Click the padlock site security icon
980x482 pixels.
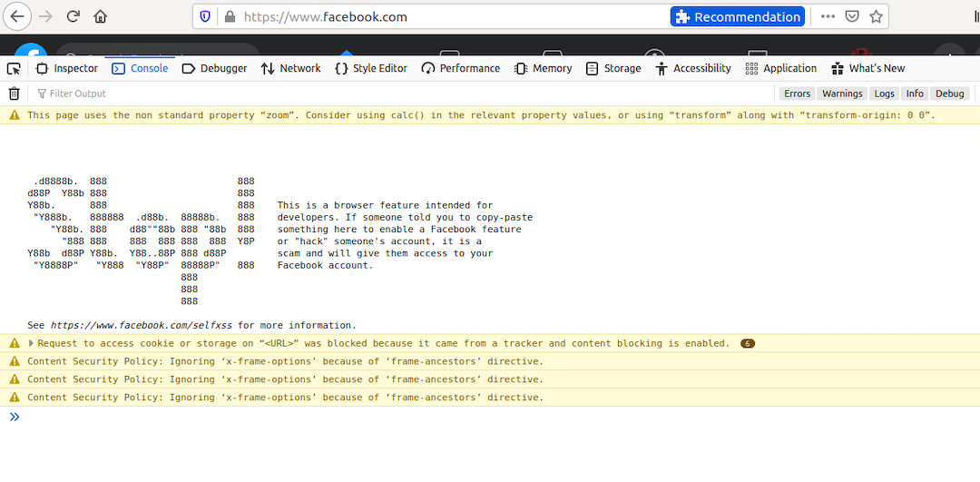click(230, 17)
